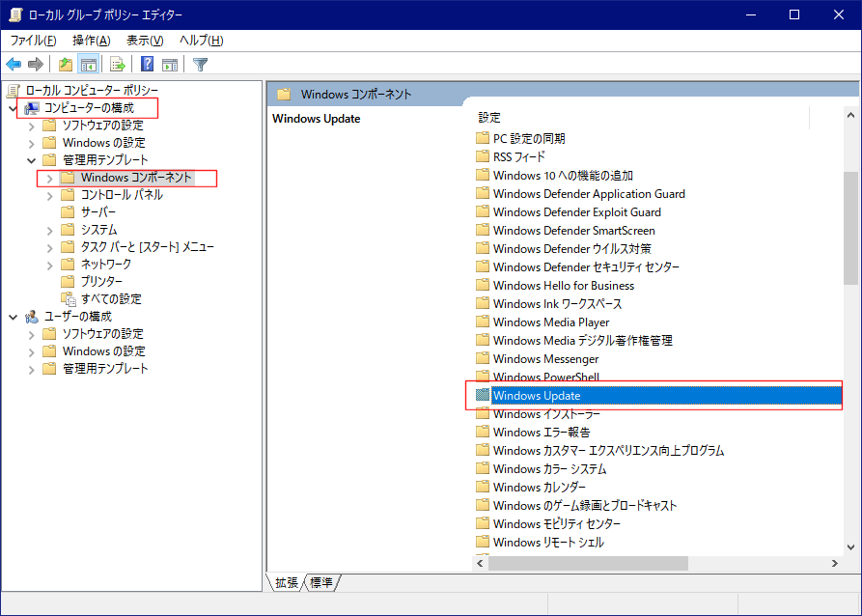Switch to the 拡張 tab
Image resolution: width=862 pixels, height=616 pixels.
[x=287, y=582]
